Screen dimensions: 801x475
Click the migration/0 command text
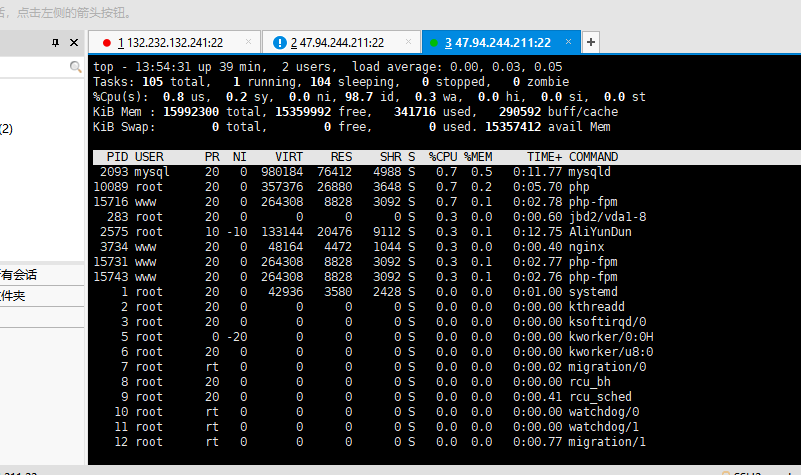tap(607, 367)
